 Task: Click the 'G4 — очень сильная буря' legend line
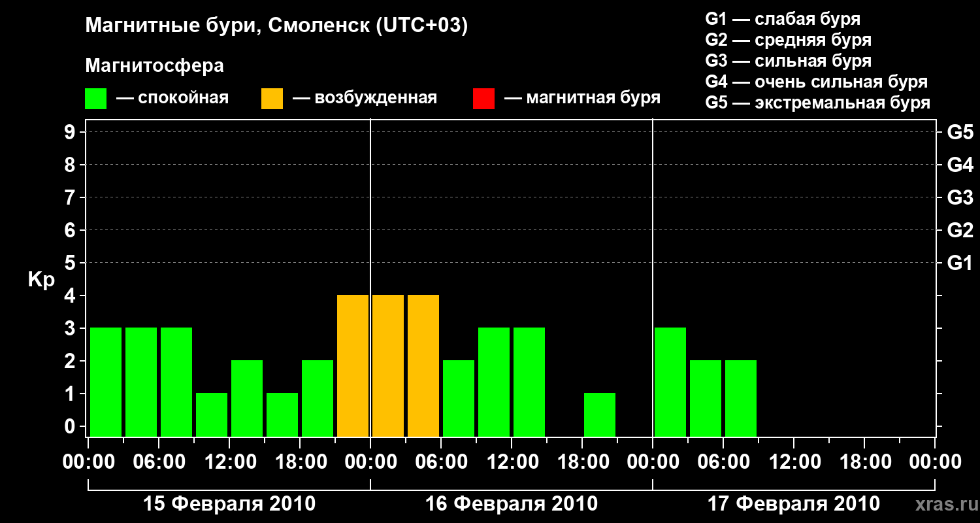click(x=817, y=82)
